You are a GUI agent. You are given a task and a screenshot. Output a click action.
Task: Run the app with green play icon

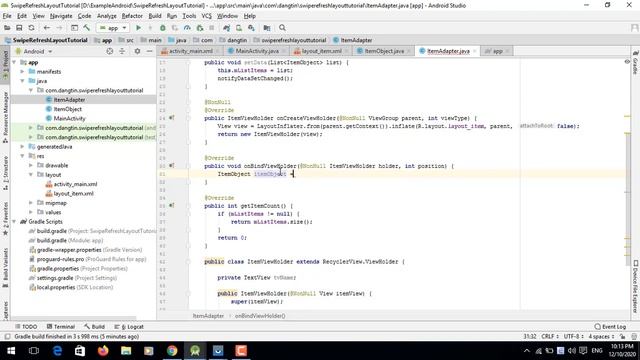click(x=138, y=28)
